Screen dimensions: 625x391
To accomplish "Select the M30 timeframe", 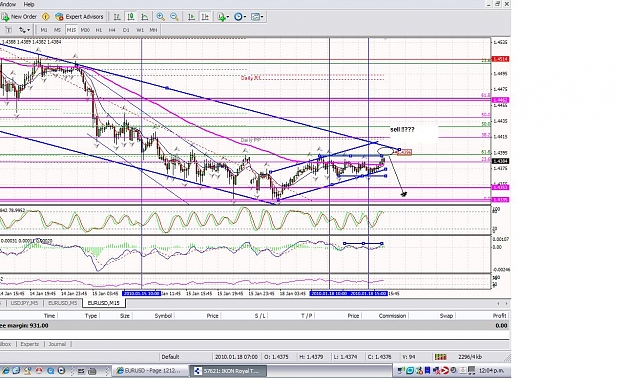I will coord(85,30).
